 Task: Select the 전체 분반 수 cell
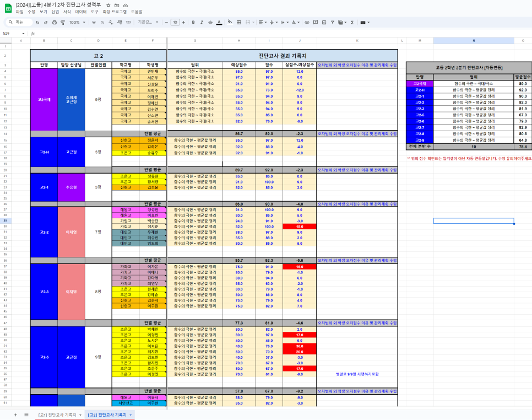click(x=420, y=147)
